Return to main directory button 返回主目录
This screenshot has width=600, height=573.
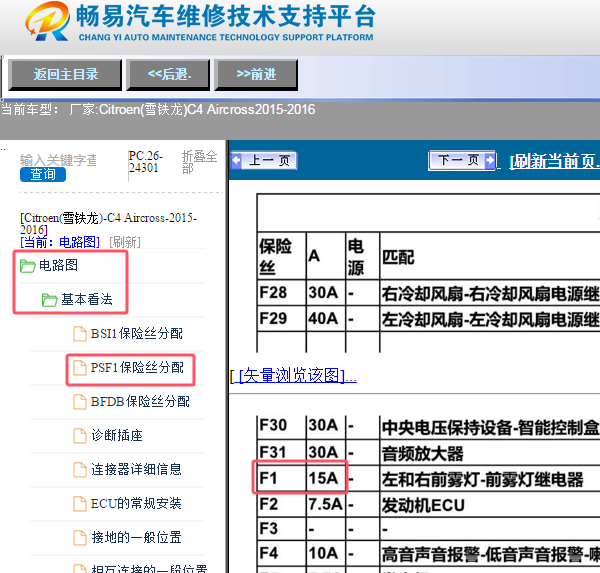(65, 75)
